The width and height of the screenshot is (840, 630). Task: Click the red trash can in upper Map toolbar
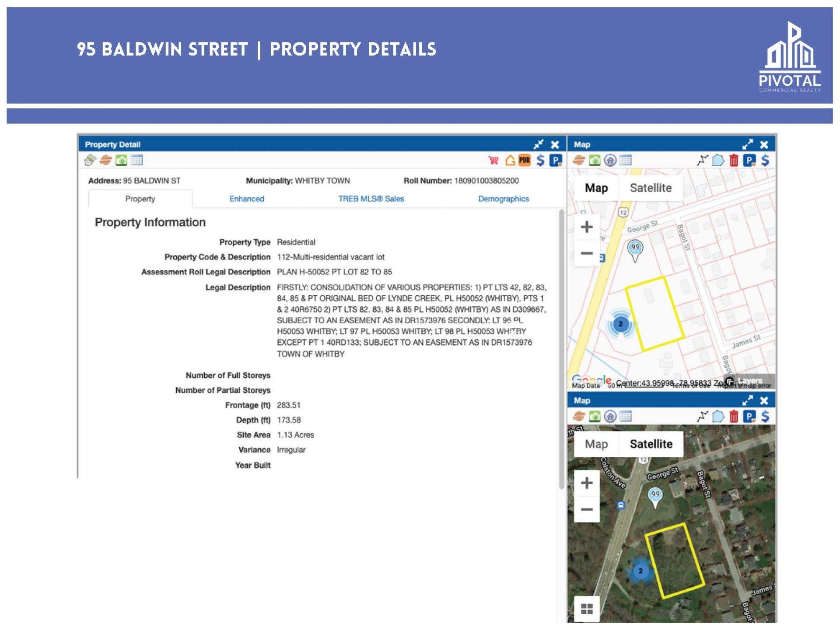coord(734,161)
